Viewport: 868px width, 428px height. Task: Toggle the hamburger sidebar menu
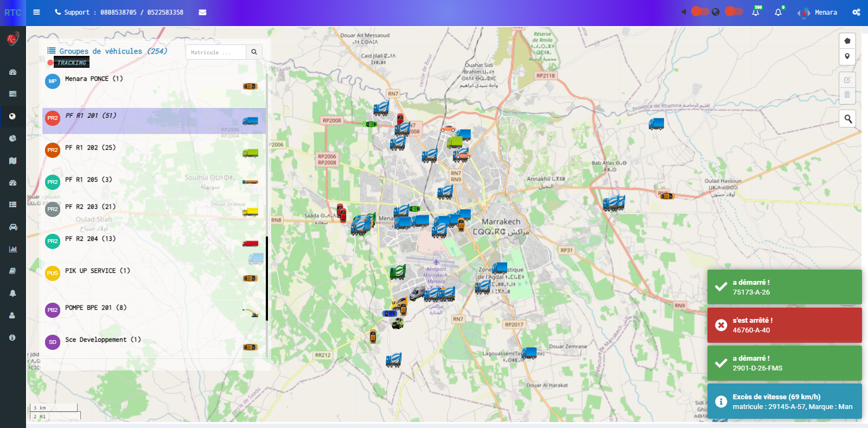(x=36, y=12)
